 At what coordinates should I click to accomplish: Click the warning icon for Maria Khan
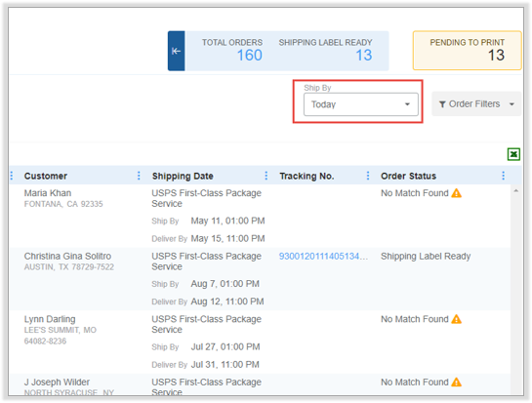(456, 193)
